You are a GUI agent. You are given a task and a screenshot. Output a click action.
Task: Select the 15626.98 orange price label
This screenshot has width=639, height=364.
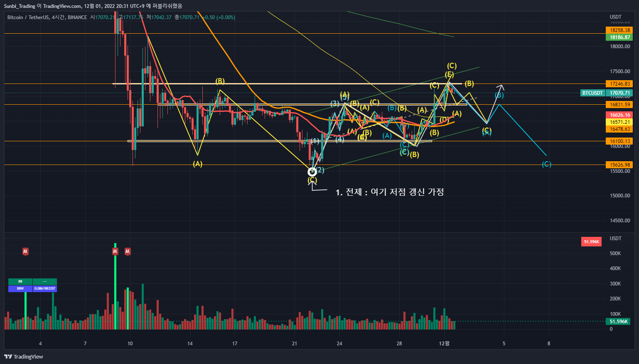click(619, 165)
